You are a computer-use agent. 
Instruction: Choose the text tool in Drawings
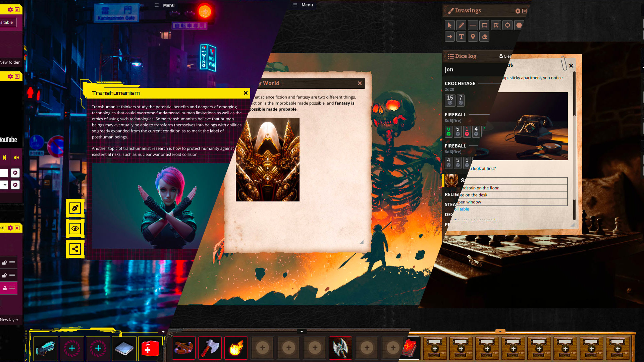461,37
